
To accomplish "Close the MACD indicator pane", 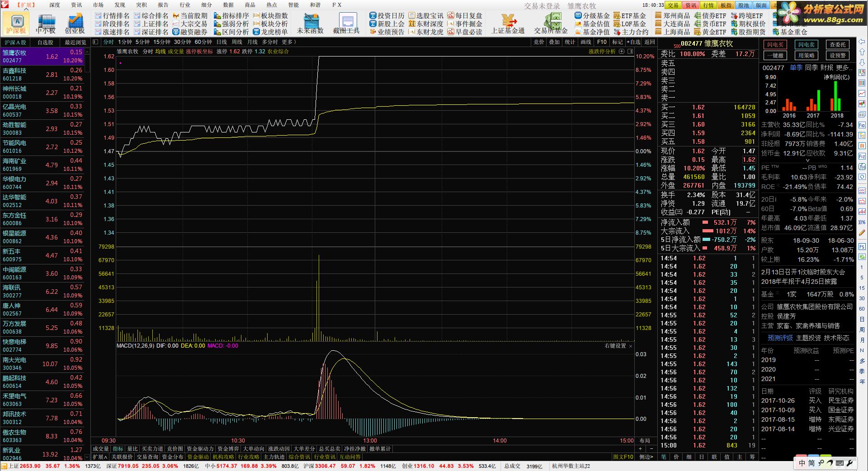I will point(631,346).
